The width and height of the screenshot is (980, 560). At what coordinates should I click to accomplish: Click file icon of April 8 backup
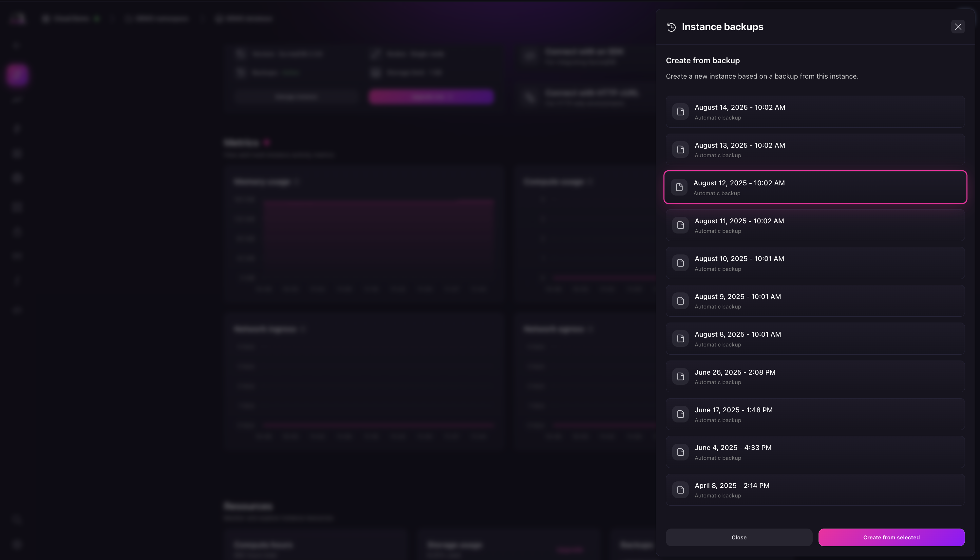680,490
